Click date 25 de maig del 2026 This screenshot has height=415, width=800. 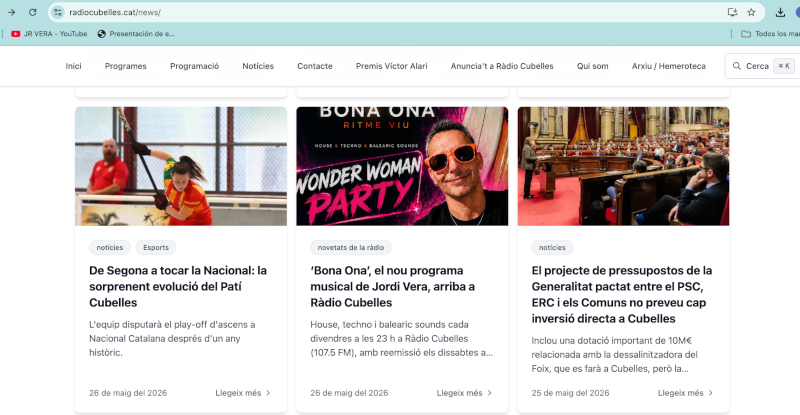tap(570, 393)
